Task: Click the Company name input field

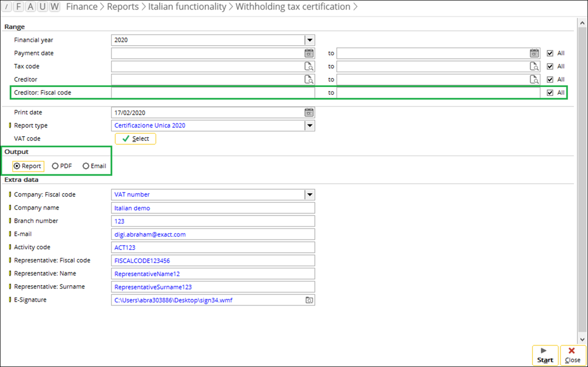Action: (x=213, y=208)
